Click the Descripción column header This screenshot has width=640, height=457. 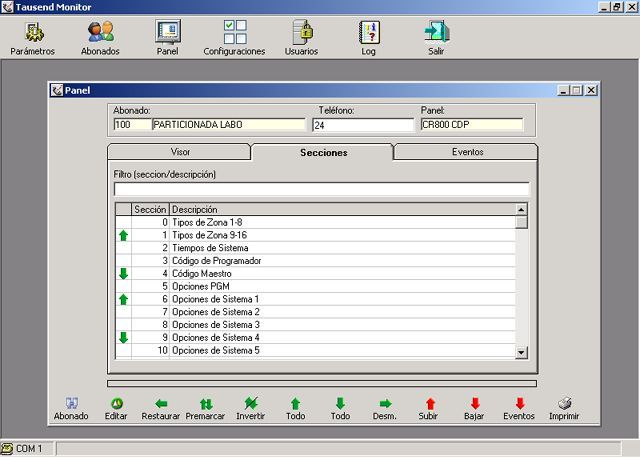coord(342,209)
